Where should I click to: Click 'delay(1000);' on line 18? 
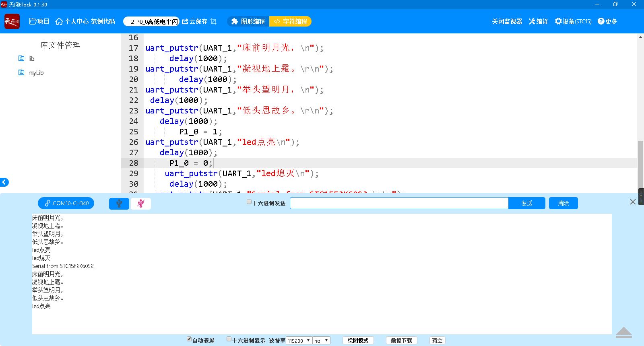click(198, 58)
